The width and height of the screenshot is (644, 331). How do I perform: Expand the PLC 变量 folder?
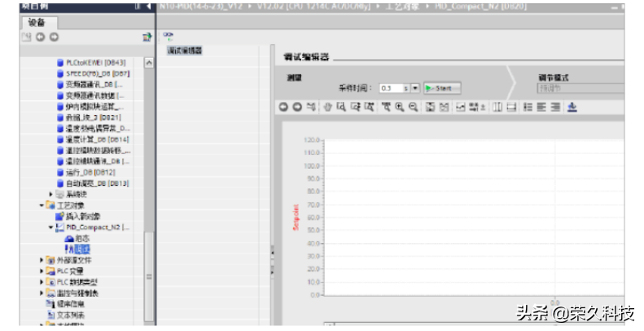(42, 271)
